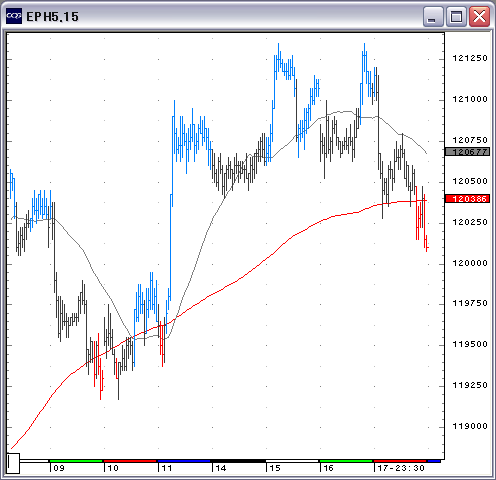Click the 09 date marker on time axis
Viewport: 496px width, 480px height.
pyautogui.click(x=59, y=468)
